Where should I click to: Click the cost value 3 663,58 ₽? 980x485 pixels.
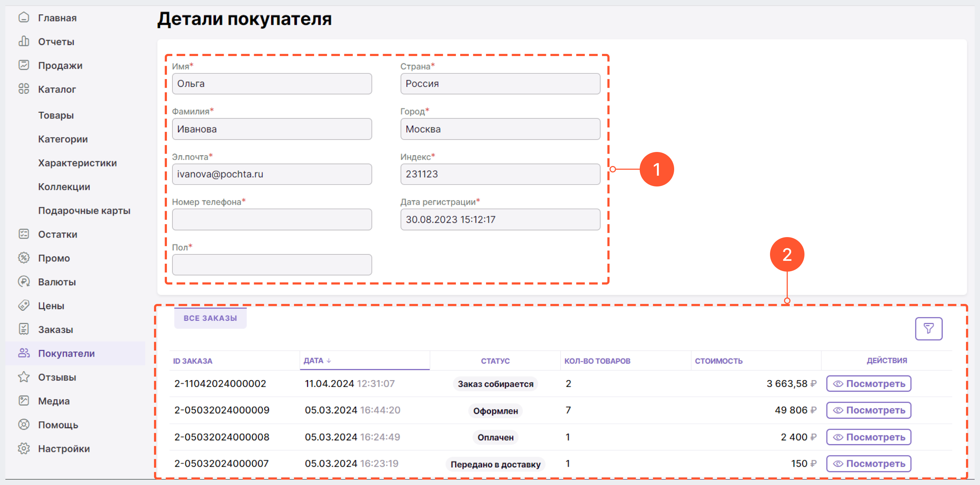pyautogui.click(x=791, y=383)
